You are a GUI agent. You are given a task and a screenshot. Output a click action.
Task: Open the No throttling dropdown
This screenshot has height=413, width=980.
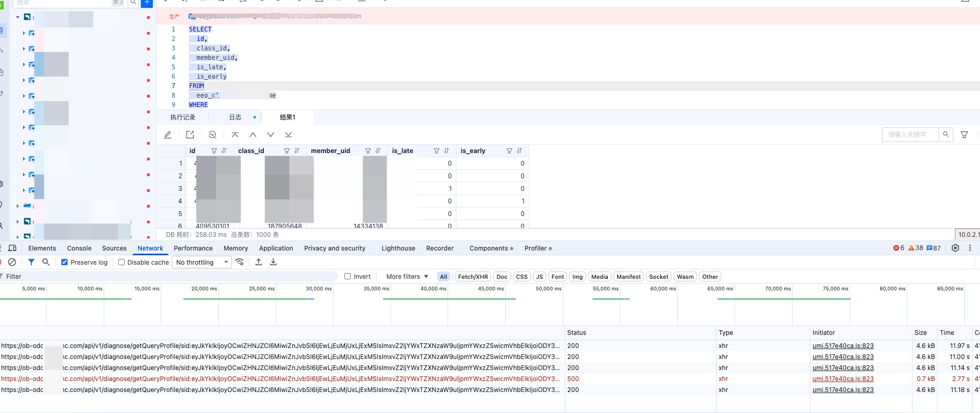pos(203,262)
